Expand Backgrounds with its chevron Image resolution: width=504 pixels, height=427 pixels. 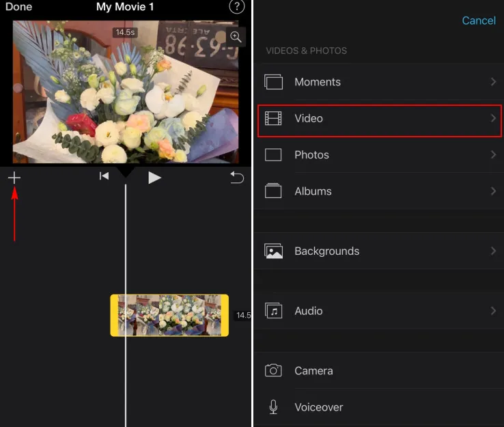click(x=493, y=251)
